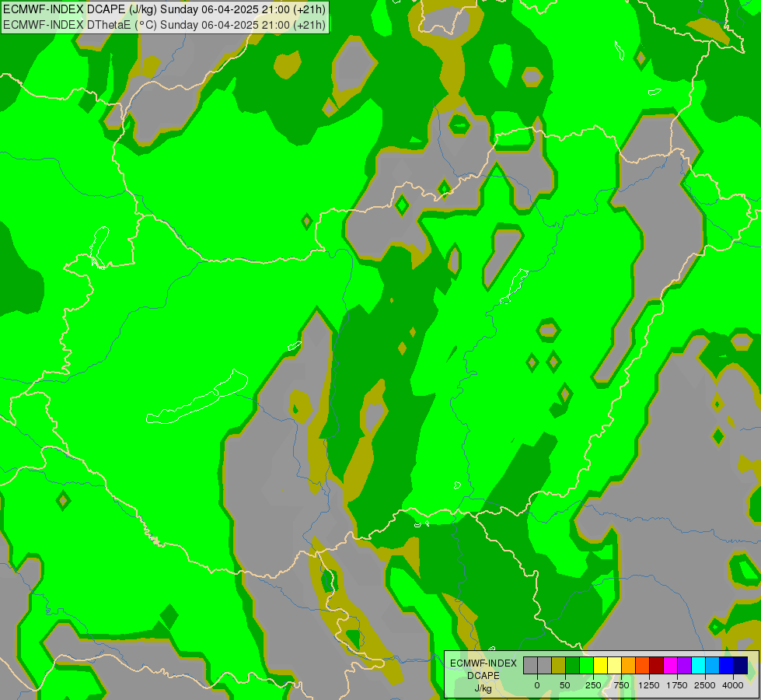Image resolution: width=761 pixels, height=700 pixels.
Task: Select the bright green legend swatch
Action: pyautogui.click(x=587, y=665)
